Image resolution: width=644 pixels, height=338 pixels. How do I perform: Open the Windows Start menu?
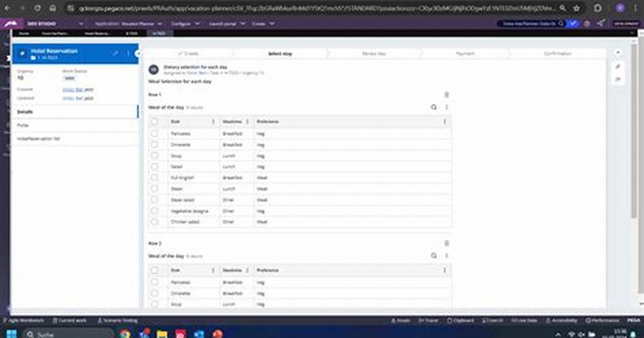click(x=11, y=334)
